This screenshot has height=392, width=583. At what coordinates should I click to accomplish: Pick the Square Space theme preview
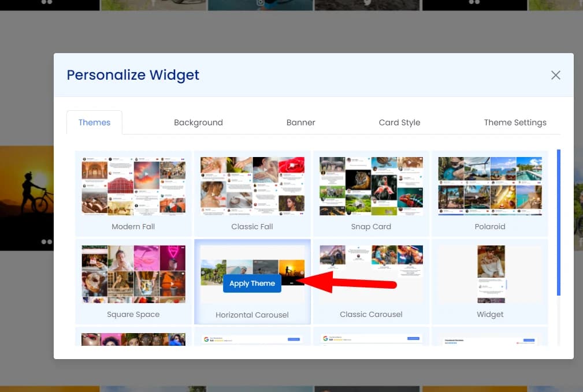click(x=133, y=274)
